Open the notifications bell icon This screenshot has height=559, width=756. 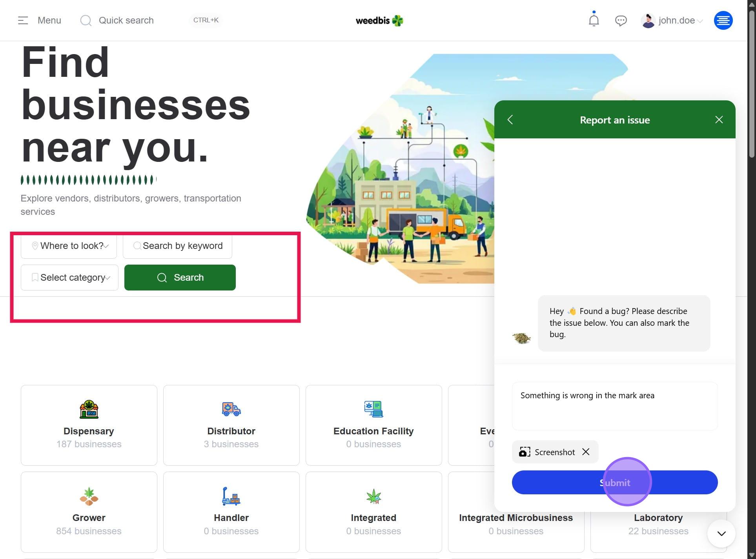594,20
